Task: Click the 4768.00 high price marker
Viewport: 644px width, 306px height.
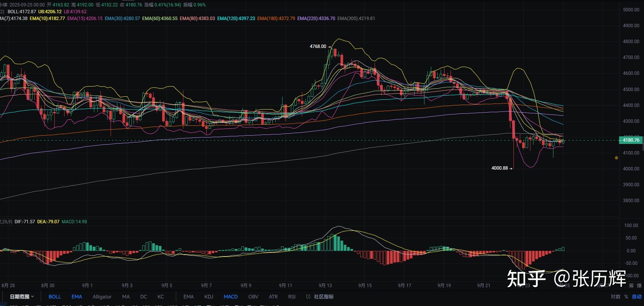Action: [x=318, y=46]
